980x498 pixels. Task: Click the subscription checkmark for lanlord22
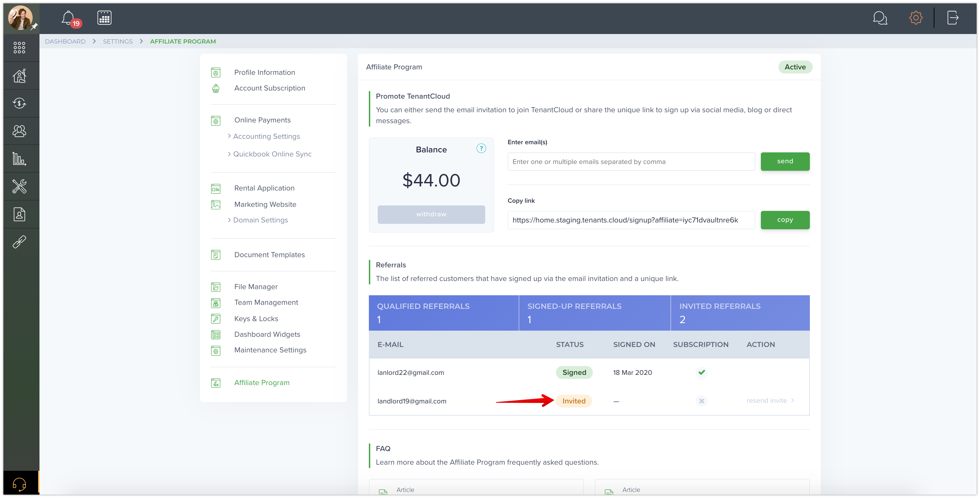(x=702, y=372)
